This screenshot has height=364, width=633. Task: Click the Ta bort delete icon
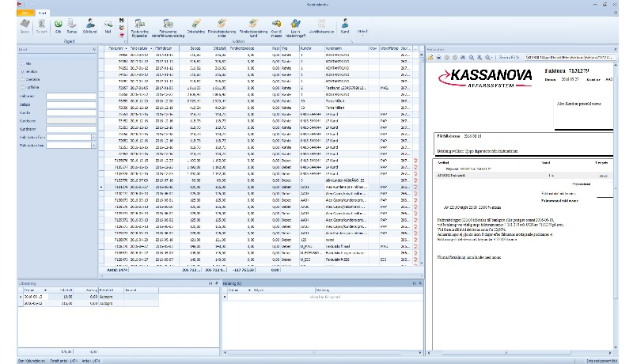pyautogui.click(x=42, y=26)
